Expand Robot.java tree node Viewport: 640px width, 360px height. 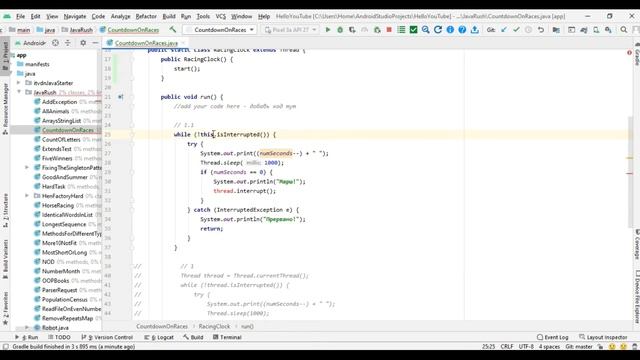pos(27,328)
